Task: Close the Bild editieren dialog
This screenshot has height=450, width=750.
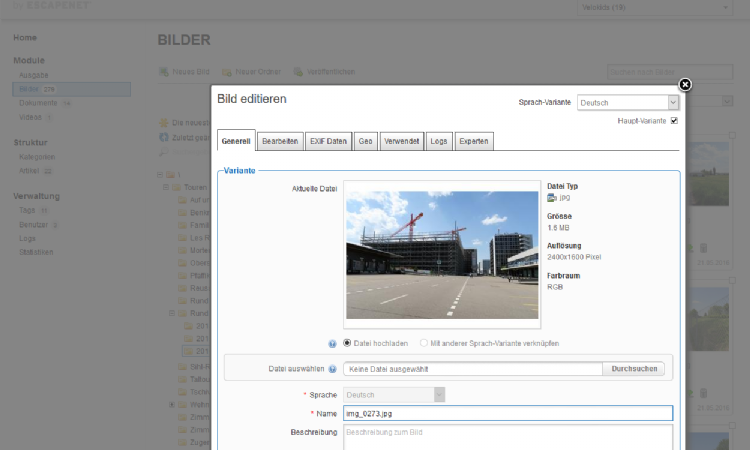Action: (685, 85)
